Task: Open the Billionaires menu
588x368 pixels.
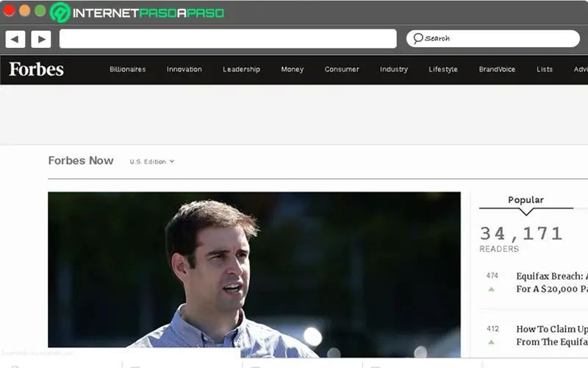Action: pyautogui.click(x=127, y=69)
